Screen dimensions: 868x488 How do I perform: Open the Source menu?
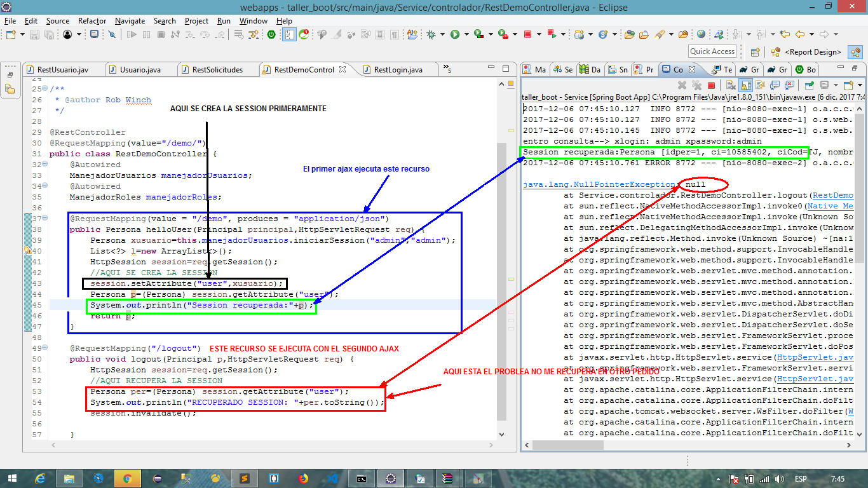pyautogui.click(x=57, y=20)
